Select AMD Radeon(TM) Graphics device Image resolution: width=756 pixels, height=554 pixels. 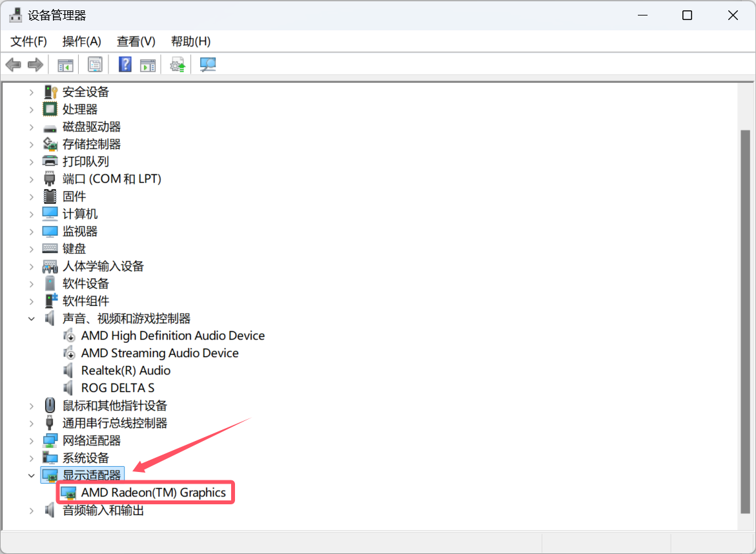click(153, 493)
